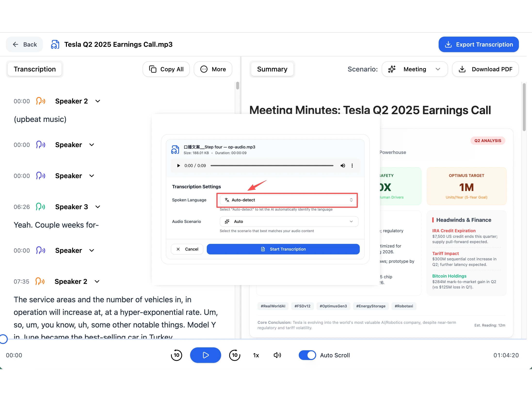Click the orange speaker icon at 07:35 Speaker 2

[40, 281]
